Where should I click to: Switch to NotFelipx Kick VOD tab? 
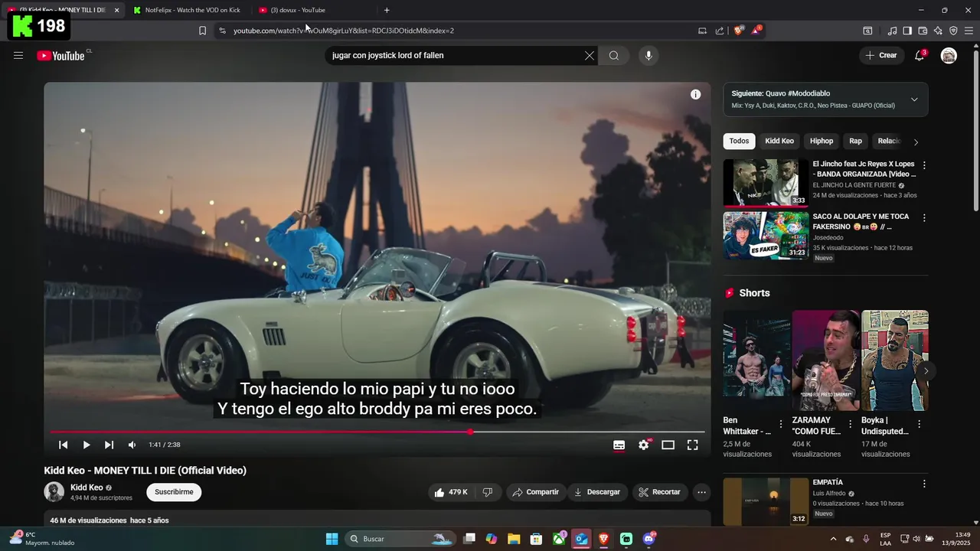[x=187, y=10]
